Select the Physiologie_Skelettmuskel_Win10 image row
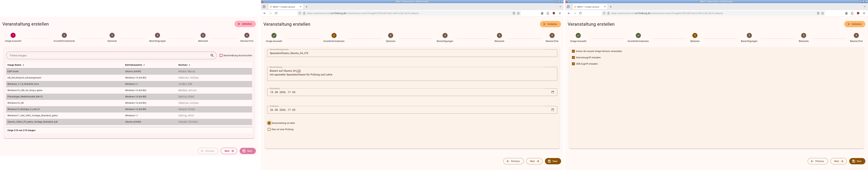The width and height of the screenshot is (868, 170). click(x=129, y=97)
